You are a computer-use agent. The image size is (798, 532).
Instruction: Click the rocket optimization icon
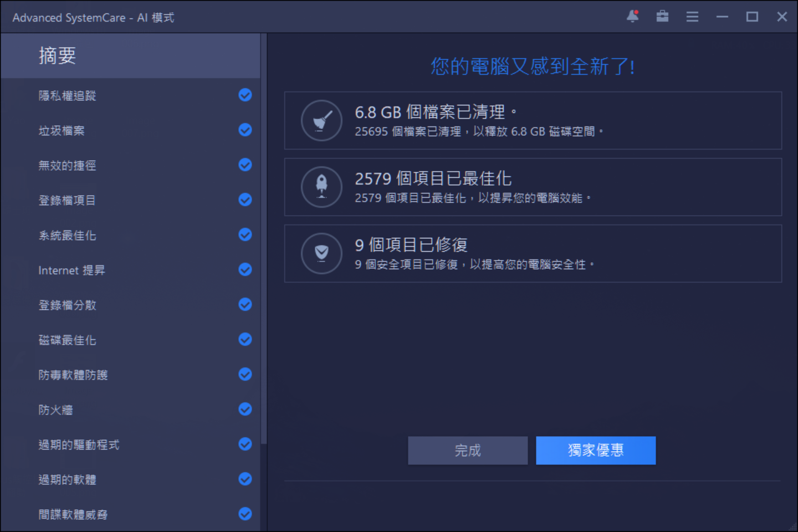[x=321, y=187]
